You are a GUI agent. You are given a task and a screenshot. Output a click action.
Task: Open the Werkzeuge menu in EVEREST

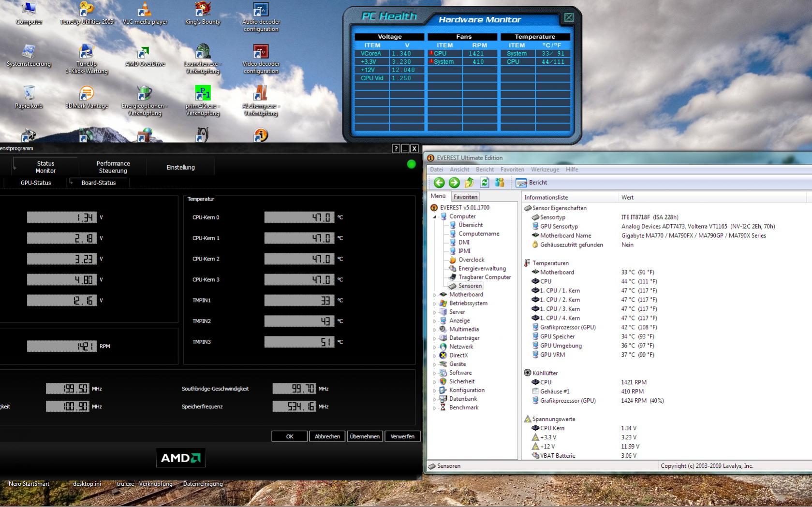(545, 169)
